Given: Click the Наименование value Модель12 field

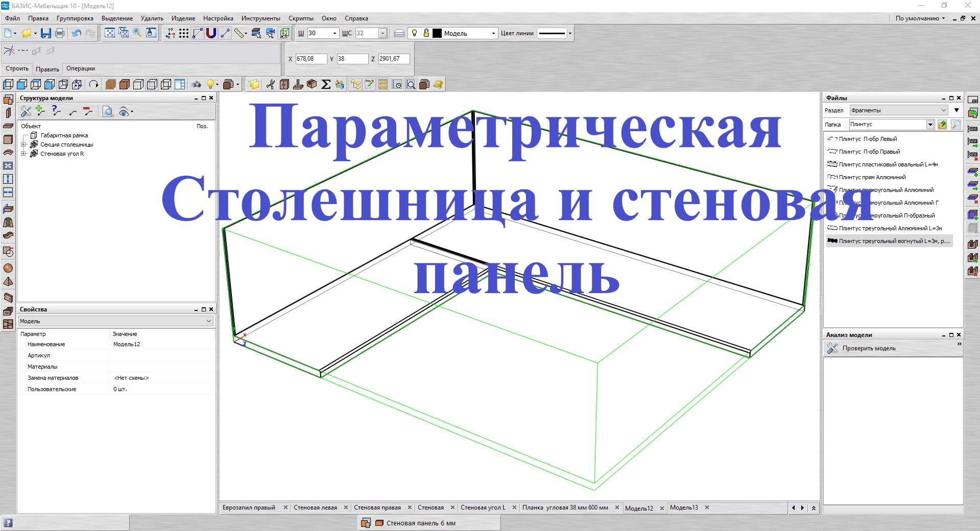Looking at the screenshot, I should pos(162,344).
